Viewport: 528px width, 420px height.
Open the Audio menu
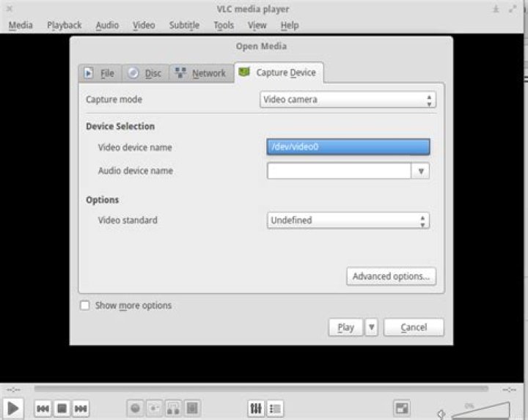107,25
